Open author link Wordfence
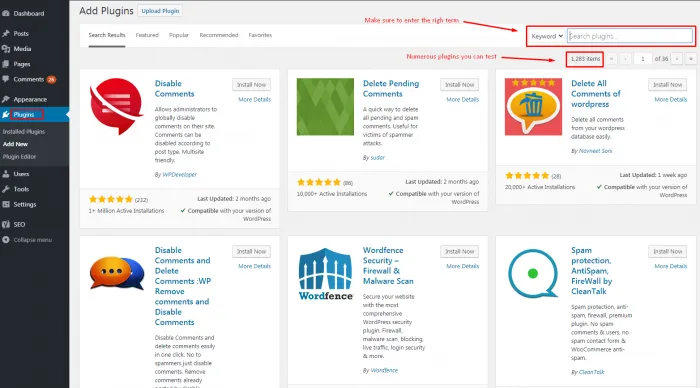The image size is (700, 388). pos(384,370)
